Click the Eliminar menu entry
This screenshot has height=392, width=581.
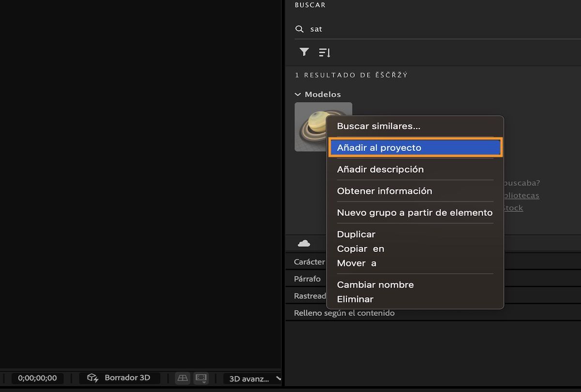click(x=355, y=299)
